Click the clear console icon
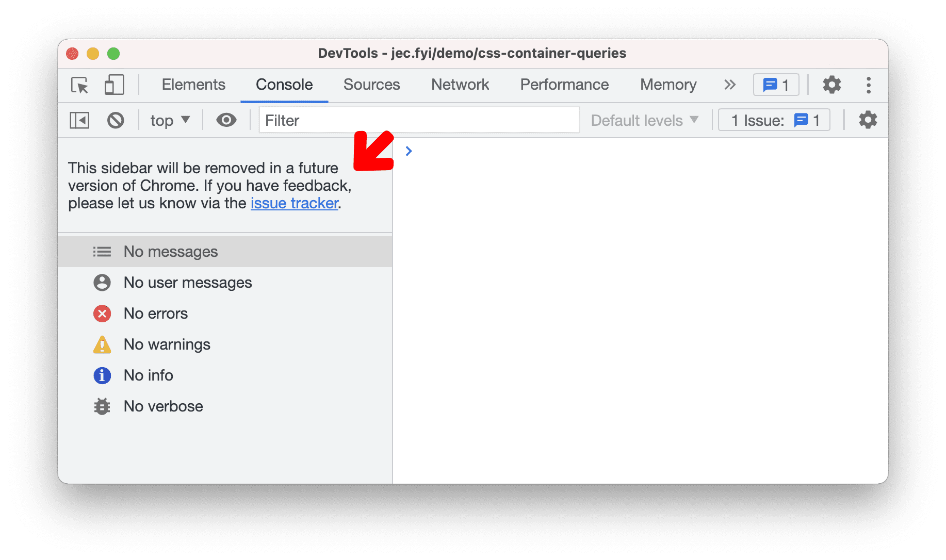 click(x=116, y=120)
